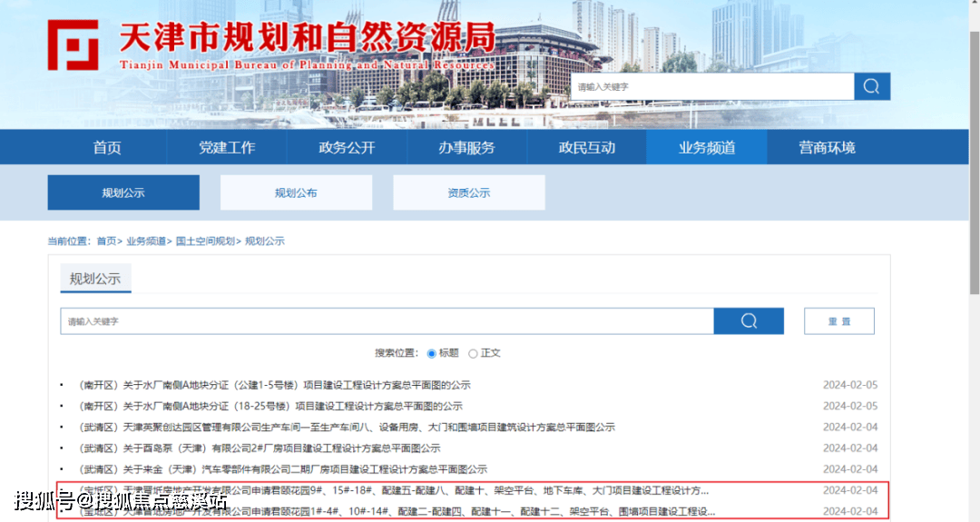Open 君颐花园9#、15#-18# notice link
The height and width of the screenshot is (522, 980).
[x=393, y=491]
